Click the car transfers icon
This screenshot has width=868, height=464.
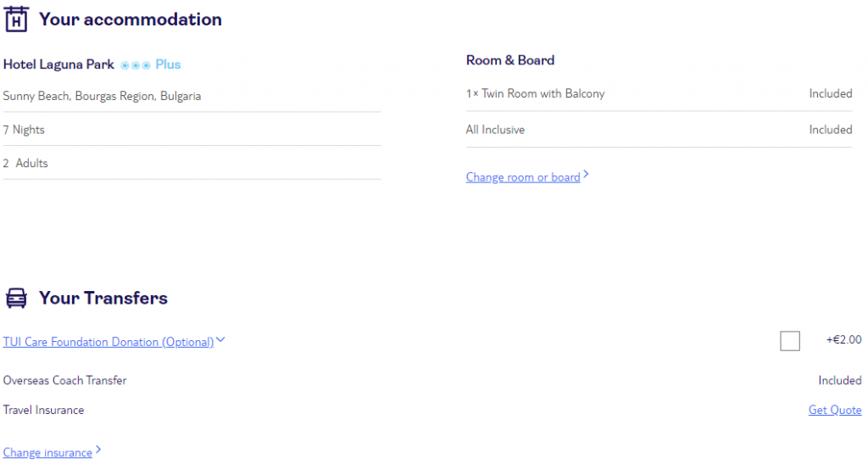(x=16, y=298)
